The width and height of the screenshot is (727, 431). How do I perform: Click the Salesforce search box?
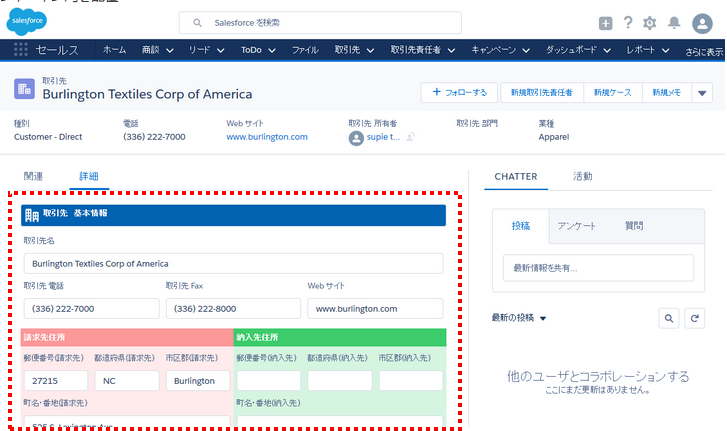[x=320, y=22]
